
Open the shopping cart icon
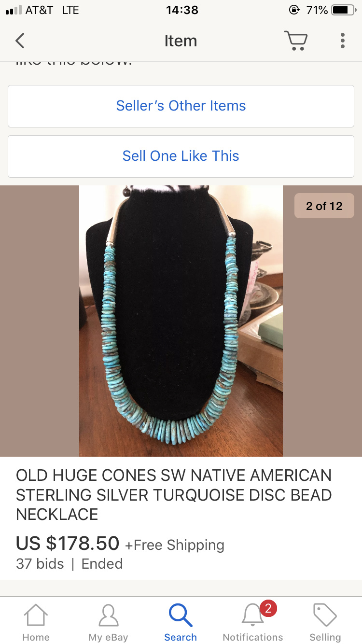[x=295, y=41]
